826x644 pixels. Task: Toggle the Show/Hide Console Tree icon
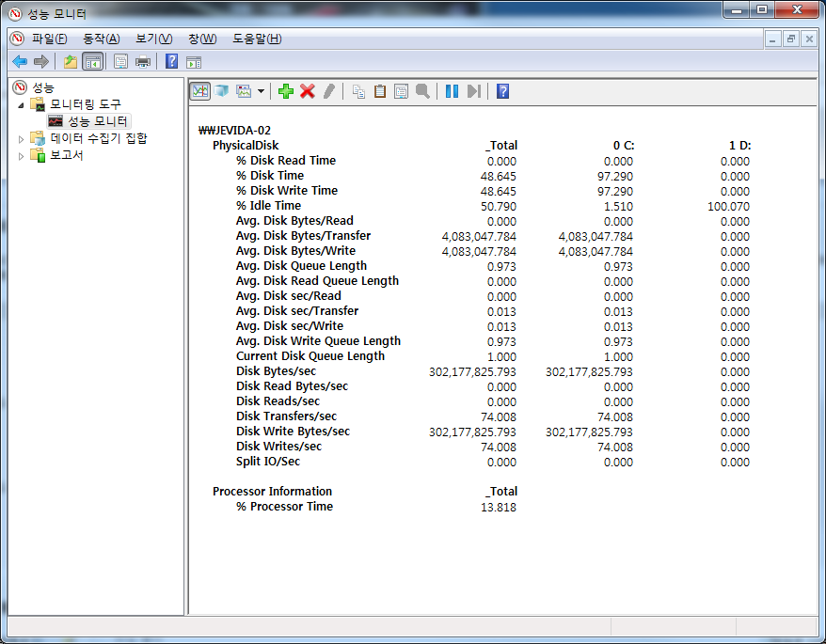pyautogui.click(x=93, y=62)
